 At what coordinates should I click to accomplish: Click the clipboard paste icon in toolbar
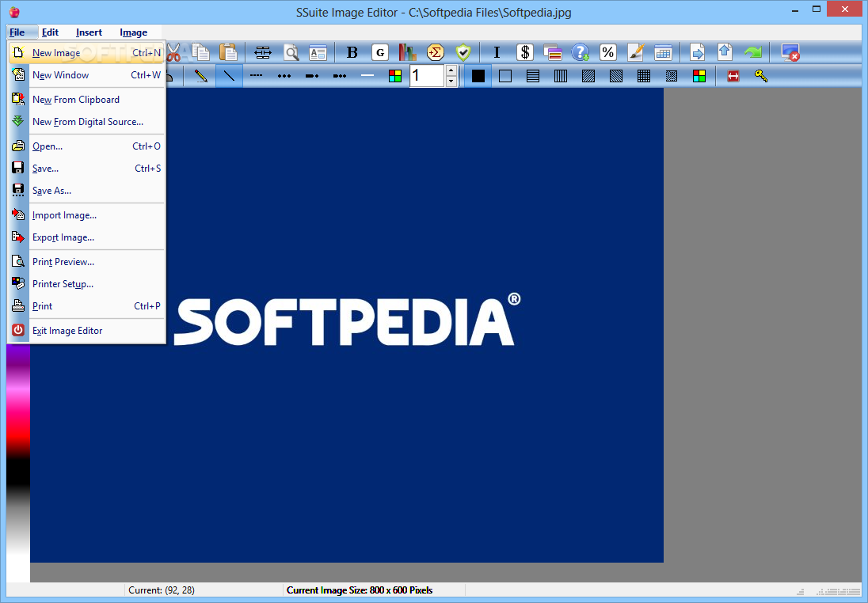click(x=228, y=52)
